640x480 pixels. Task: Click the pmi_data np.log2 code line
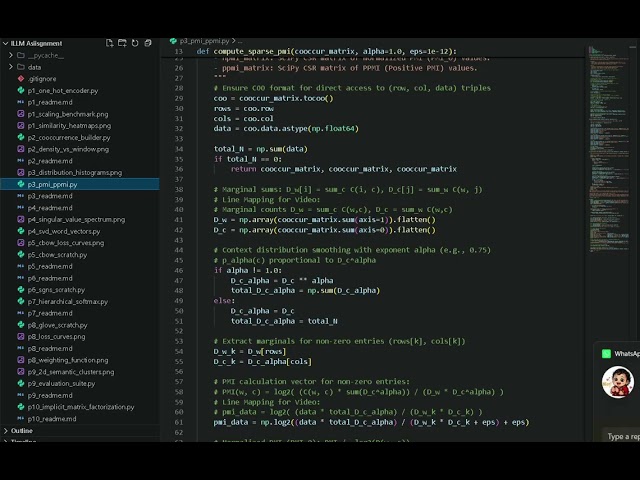(x=371, y=422)
